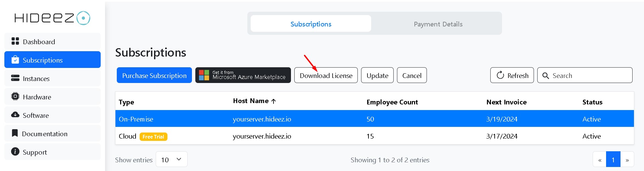The image size is (644, 171).
Task: Click the Purchase Subscription button
Action: point(154,75)
